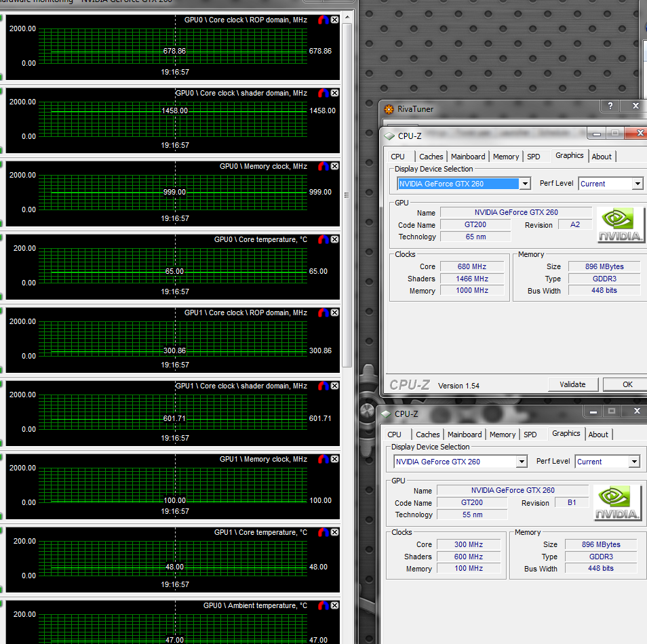The width and height of the screenshot is (647, 644).
Task: Click the OK button in upper CPU-Z
Action: tap(627, 384)
